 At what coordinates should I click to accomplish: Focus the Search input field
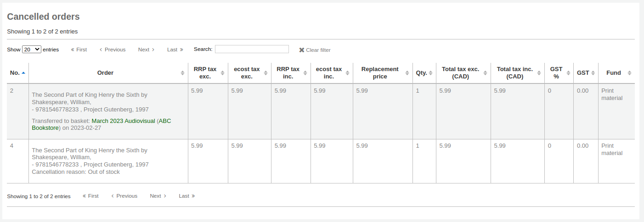click(x=252, y=49)
